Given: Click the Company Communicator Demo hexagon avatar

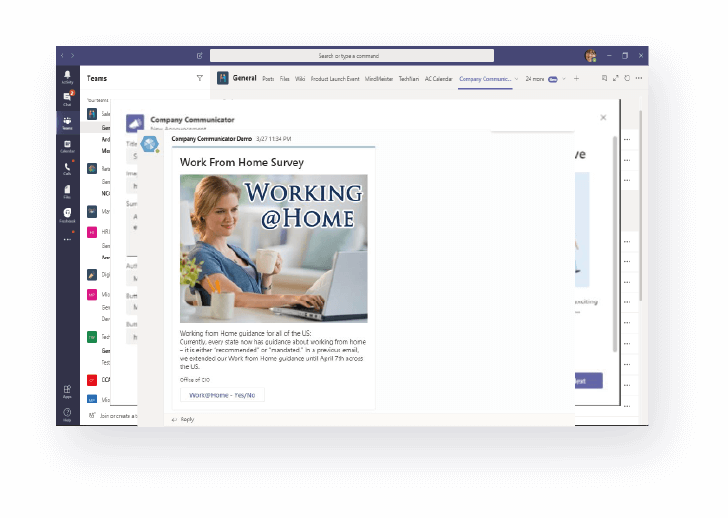Looking at the screenshot, I should click(150, 144).
